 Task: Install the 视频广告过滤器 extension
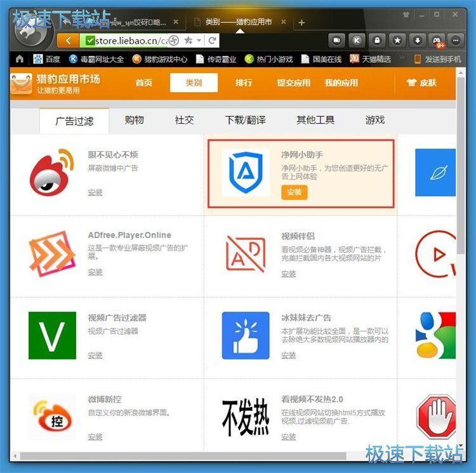95,355
